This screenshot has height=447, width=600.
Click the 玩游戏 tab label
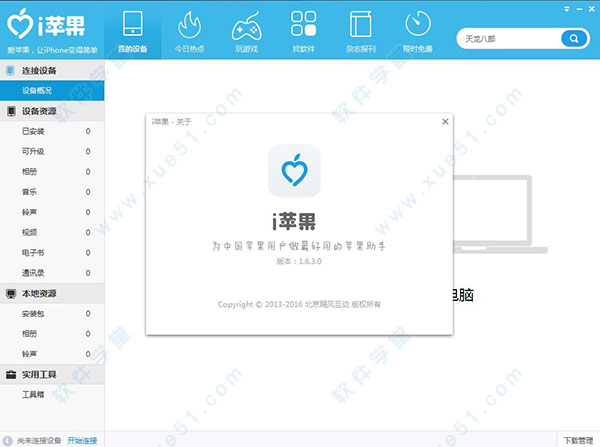246,49
